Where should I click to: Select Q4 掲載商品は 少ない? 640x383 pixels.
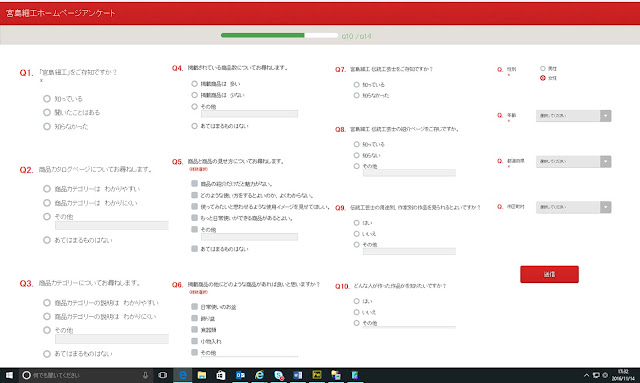[195, 95]
